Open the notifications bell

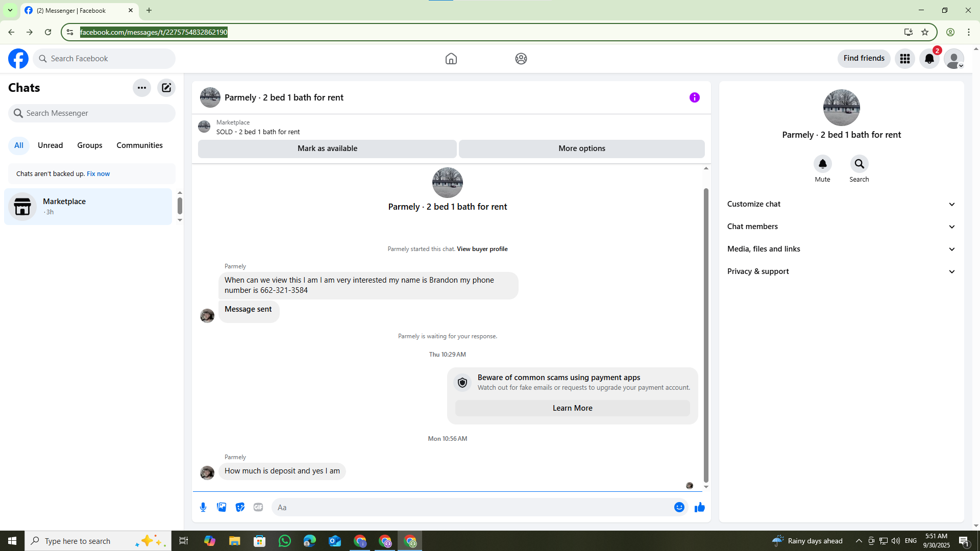(x=929, y=59)
